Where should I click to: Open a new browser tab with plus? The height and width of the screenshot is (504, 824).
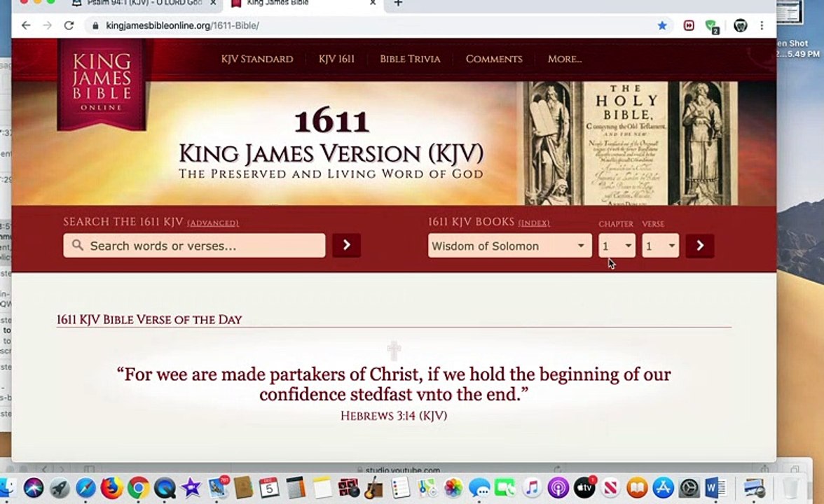point(398,3)
